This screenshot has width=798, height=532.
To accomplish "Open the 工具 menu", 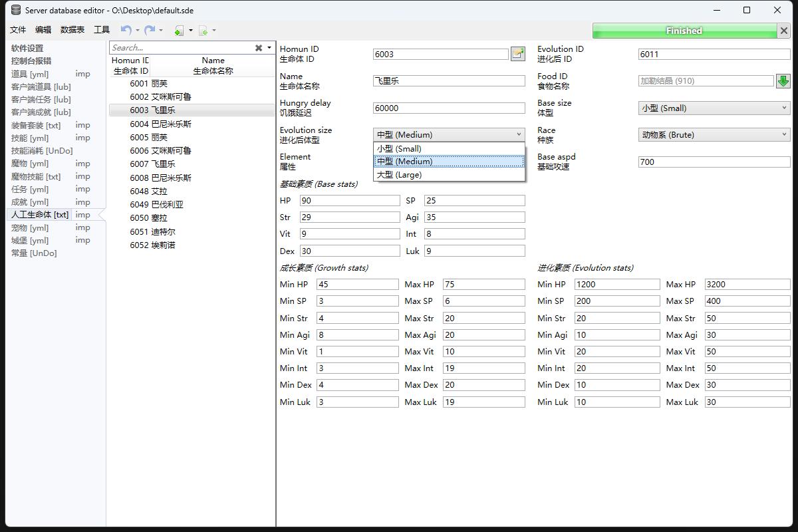I will tap(102, 30).
